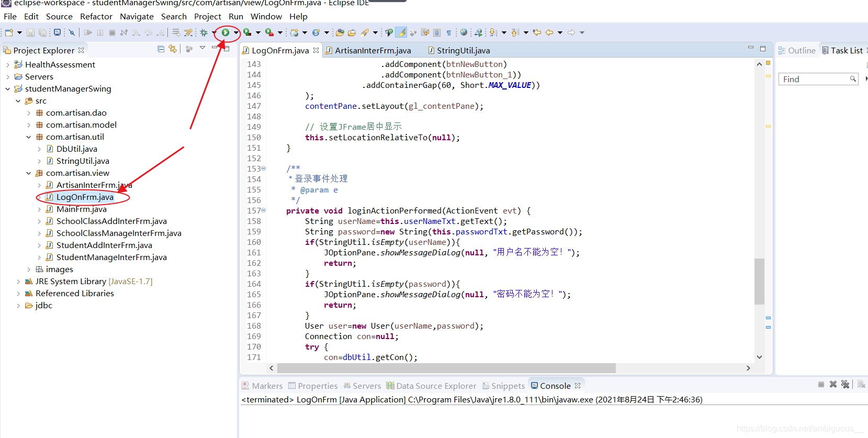868x438 pixels.
Task: Expand the HealthAssessment project
Action: (x=8, y=65)
